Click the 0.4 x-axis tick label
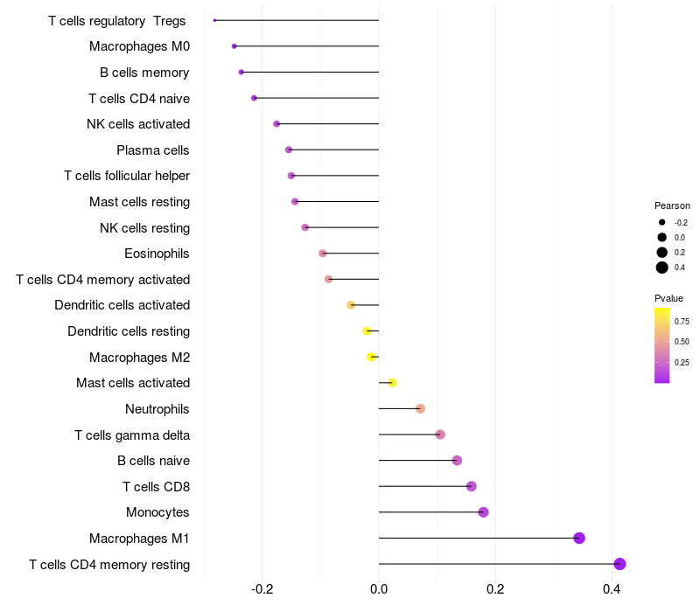The width and height of the screenshot is (700, 612). (612, 590)
